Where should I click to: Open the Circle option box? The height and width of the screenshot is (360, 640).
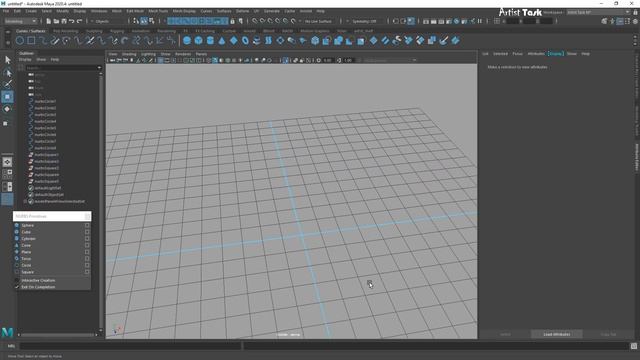click(87, 265)
